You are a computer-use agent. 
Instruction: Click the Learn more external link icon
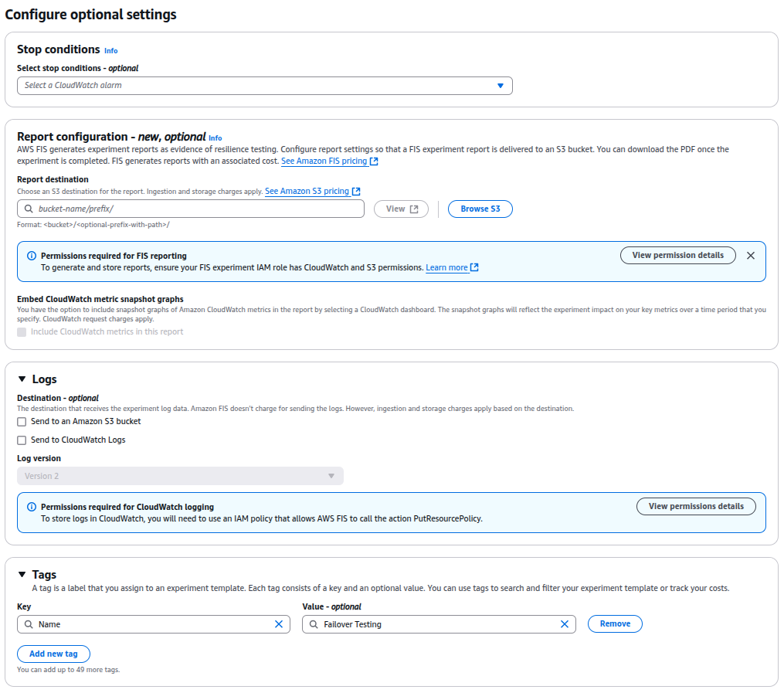(x=474, y=267)
